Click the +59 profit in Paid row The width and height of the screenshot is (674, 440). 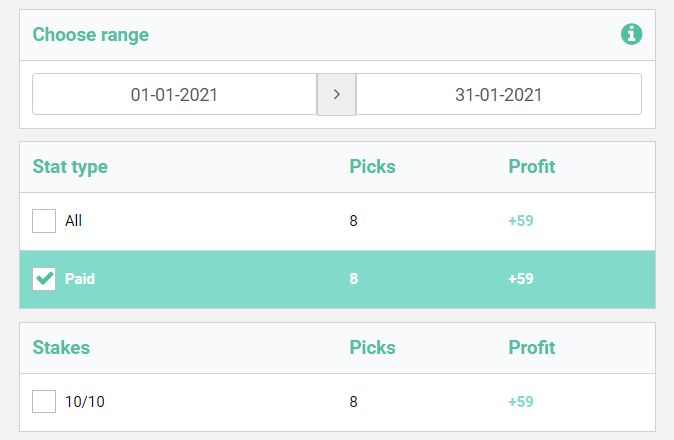click(x=521, y=279)
